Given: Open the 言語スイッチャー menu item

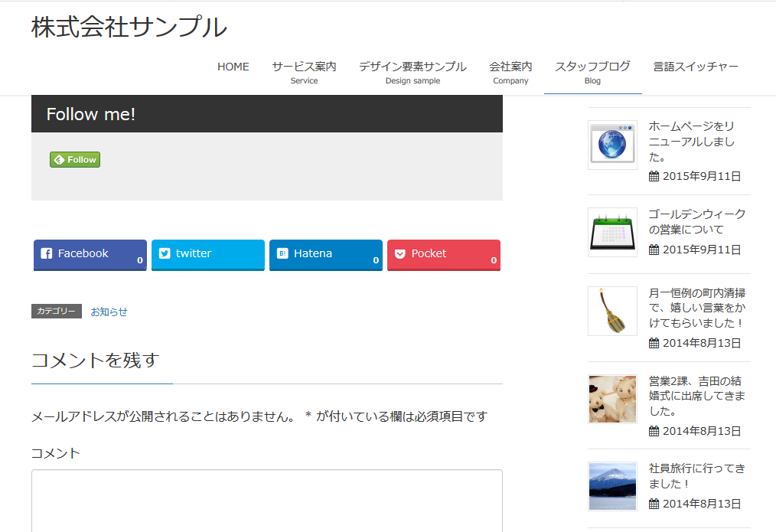Looking at the screenshot, I should (696, 67).
